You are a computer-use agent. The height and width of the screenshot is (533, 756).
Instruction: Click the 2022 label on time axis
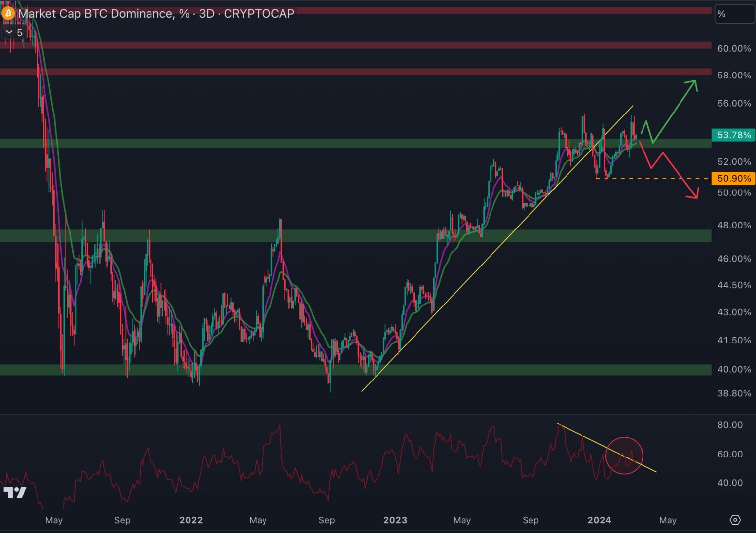click(x=191, y=520)
